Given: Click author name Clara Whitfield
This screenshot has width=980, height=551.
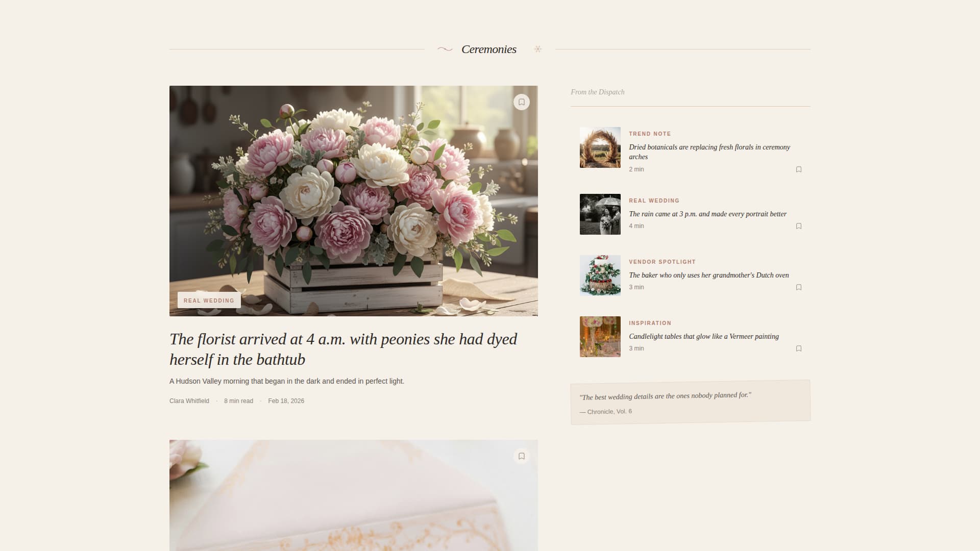Looking at the screenshot, I should pos(189,401).
